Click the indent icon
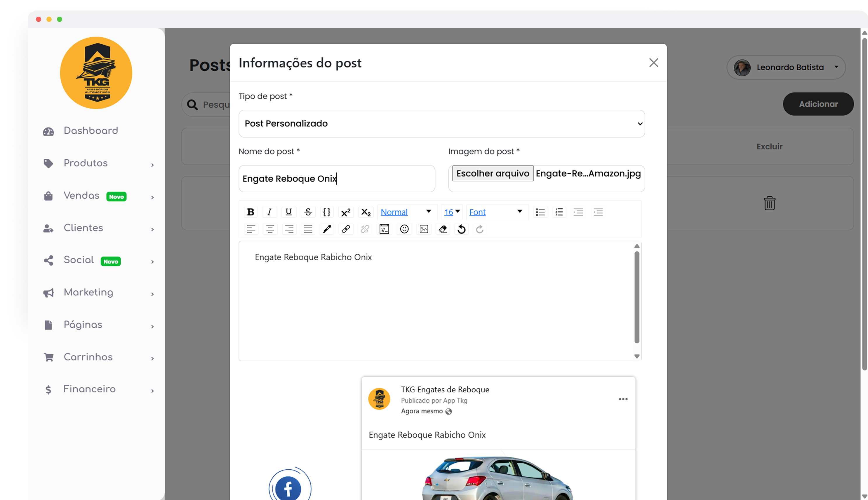 [x=578, y=212]
